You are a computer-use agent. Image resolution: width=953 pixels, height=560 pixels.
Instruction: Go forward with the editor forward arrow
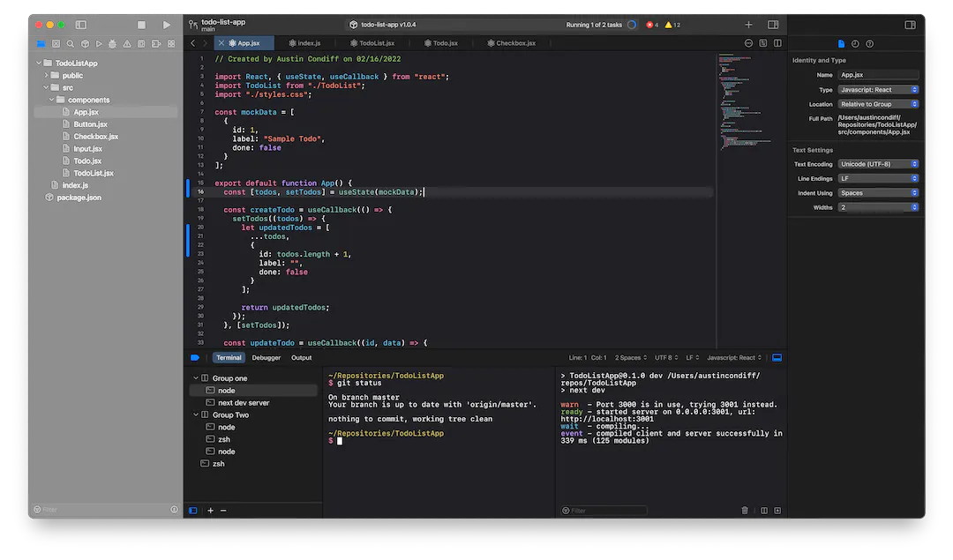tap(205, 43)
